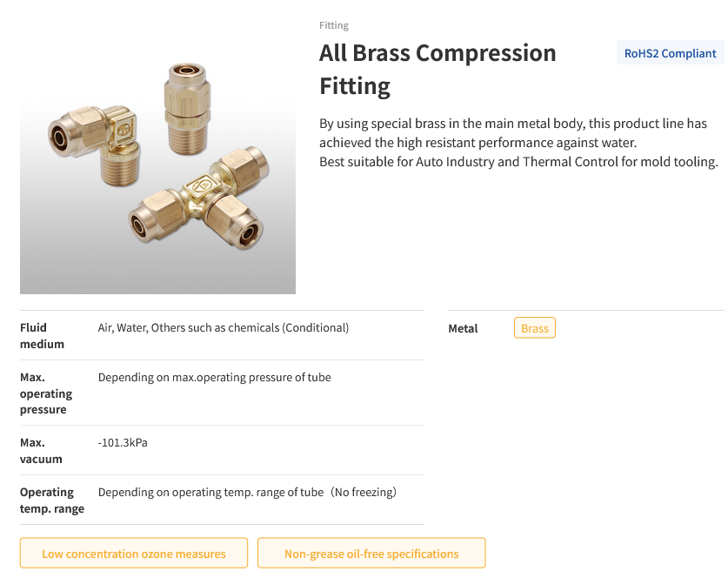Screen dimensions: 728x571
Task: Click the Air, Water fluid medium description
Action: coord(224,327)
